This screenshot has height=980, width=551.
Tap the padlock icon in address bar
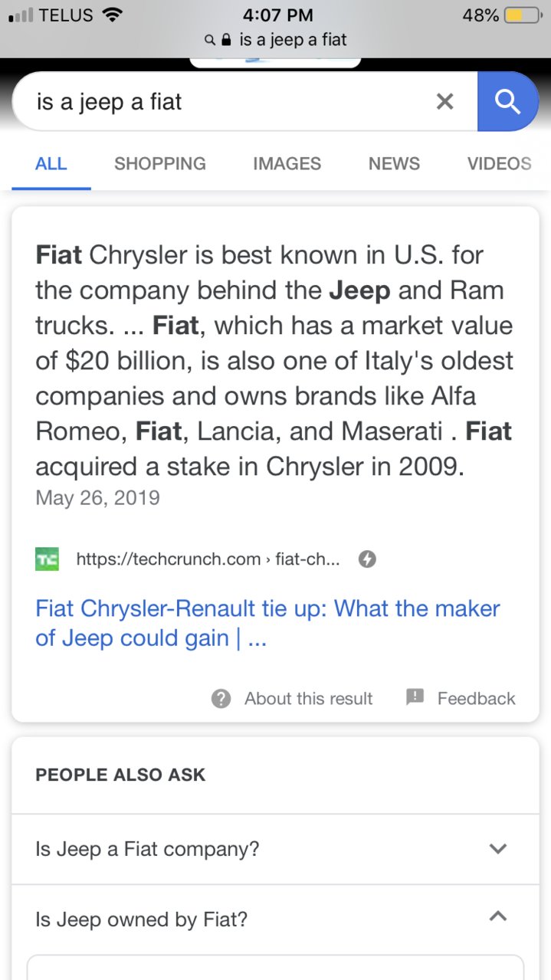[226, 40]
